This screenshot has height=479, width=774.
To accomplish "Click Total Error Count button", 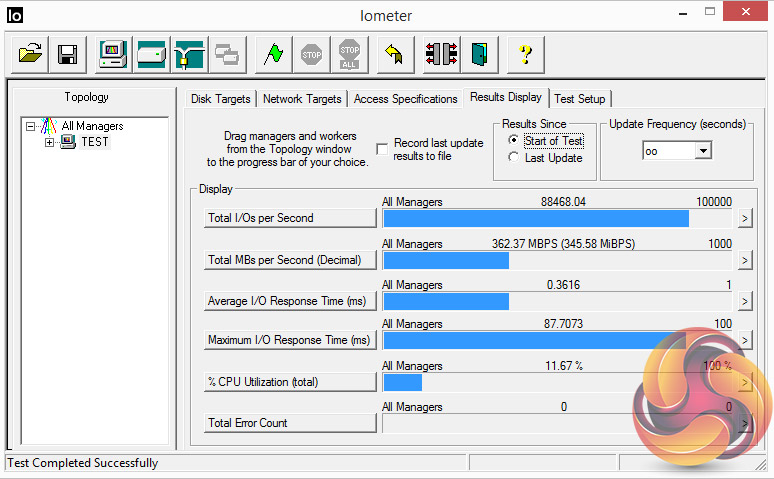I will (290, 423).
